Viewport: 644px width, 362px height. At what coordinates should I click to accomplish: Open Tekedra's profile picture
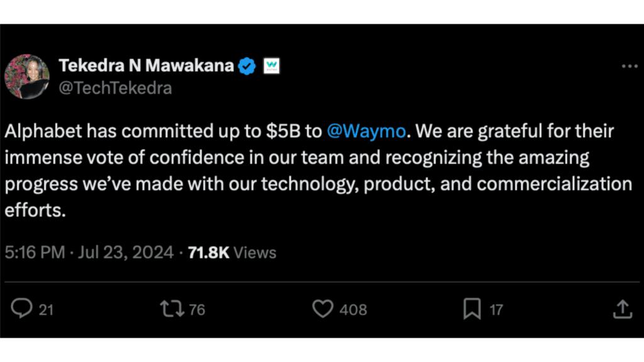coord(26,77)
